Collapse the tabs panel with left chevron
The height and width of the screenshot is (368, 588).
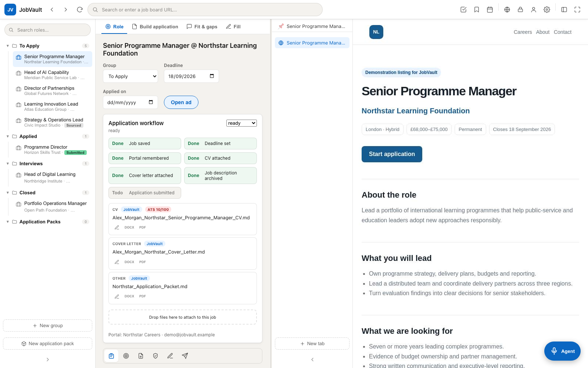312,360
